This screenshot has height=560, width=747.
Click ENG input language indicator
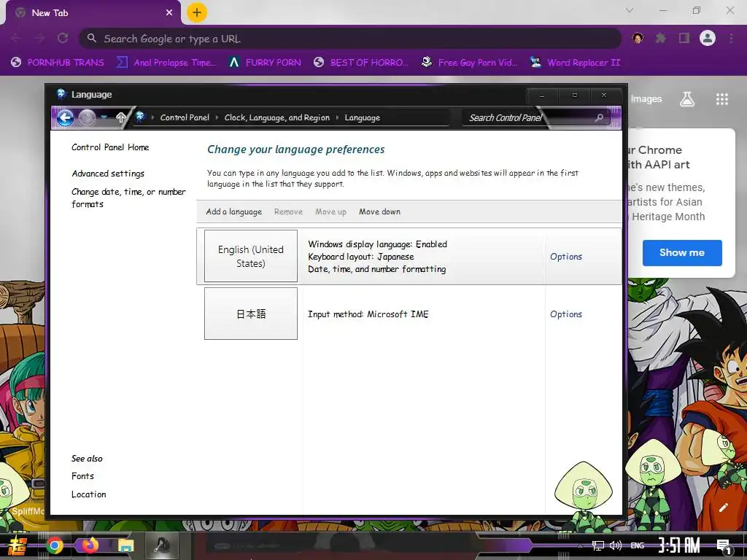coord(638,545)
